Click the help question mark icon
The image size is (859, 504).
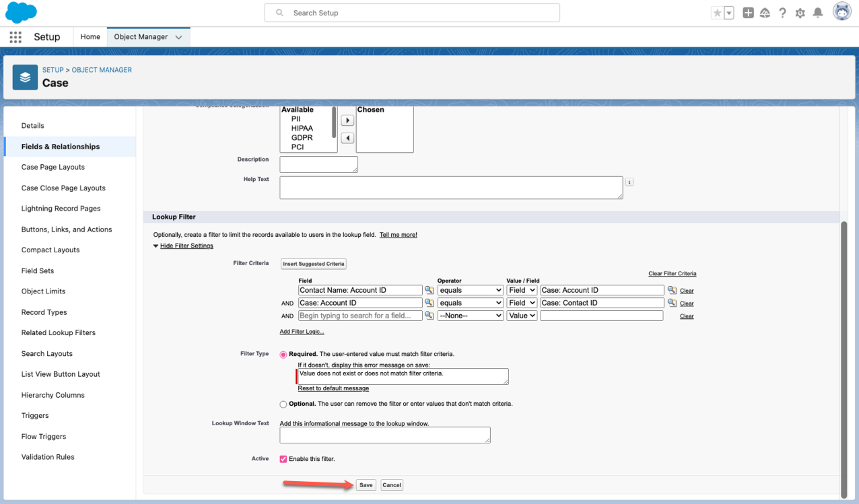[x=782, y=13]
